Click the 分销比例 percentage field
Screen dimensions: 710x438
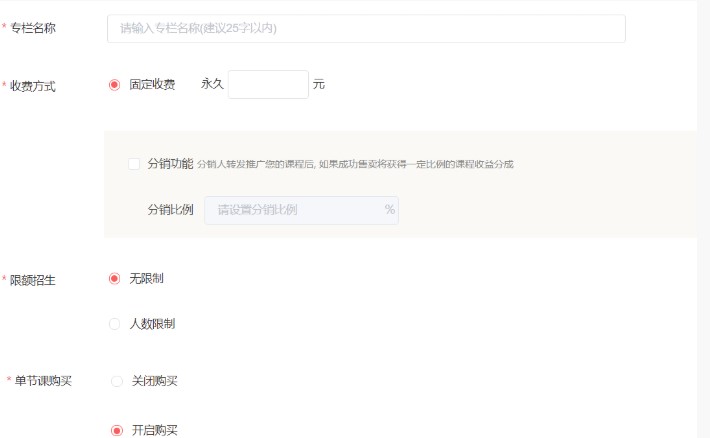pyautogui.click(x=301, y=210)
